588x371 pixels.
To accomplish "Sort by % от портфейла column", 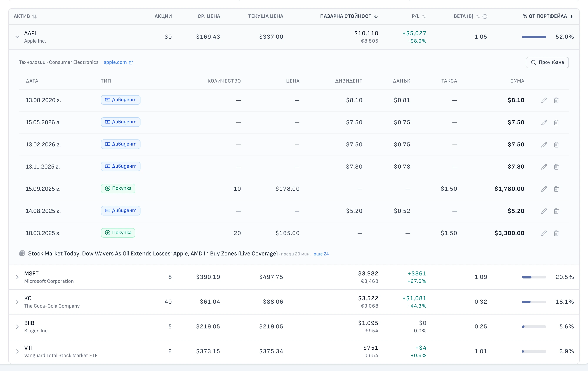I will click(x=548, y=16).
